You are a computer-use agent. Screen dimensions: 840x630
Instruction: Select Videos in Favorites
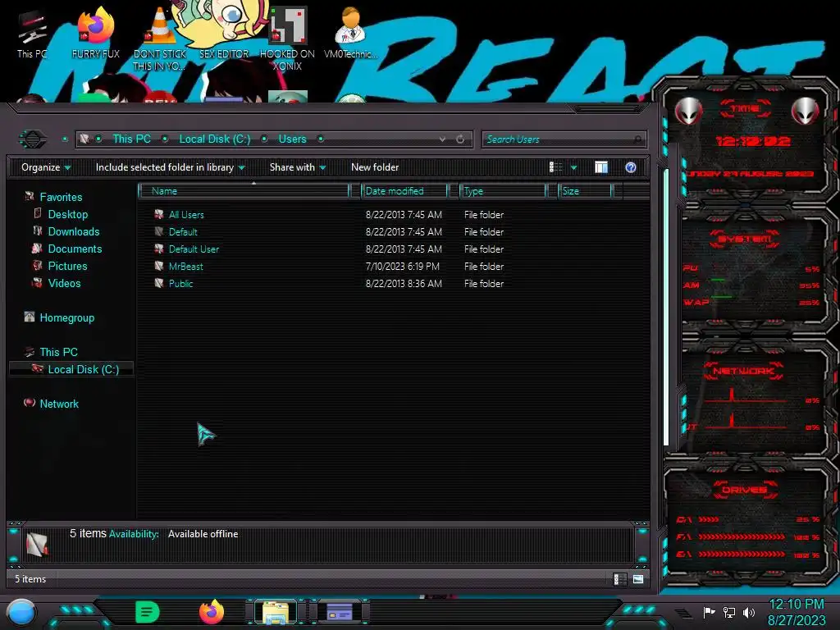point(64,283)
